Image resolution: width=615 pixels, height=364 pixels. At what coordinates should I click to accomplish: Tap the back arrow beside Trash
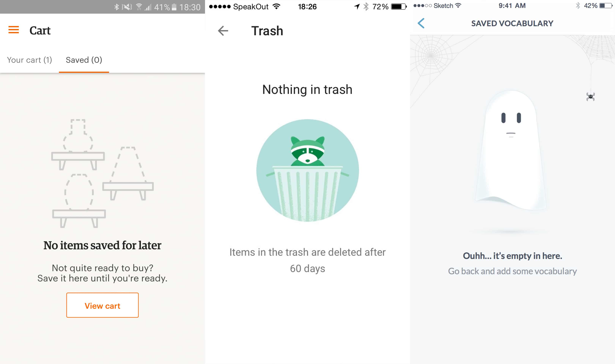pos(223,31)
